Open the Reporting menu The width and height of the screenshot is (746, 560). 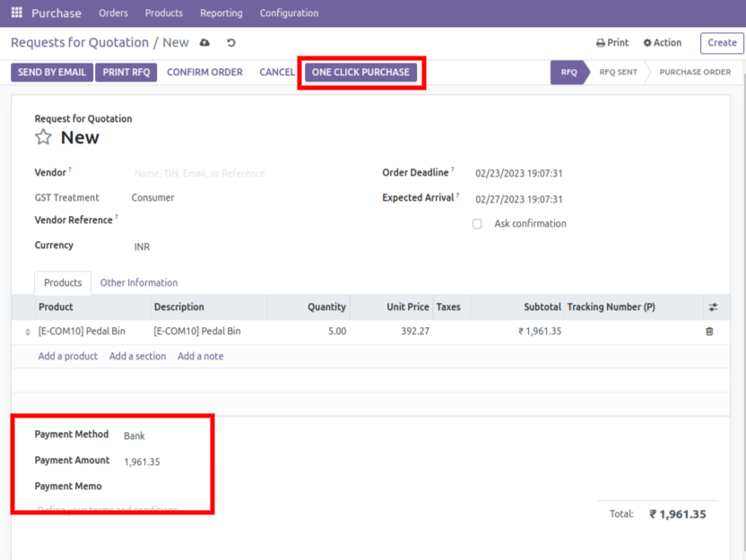pos(221,13)
